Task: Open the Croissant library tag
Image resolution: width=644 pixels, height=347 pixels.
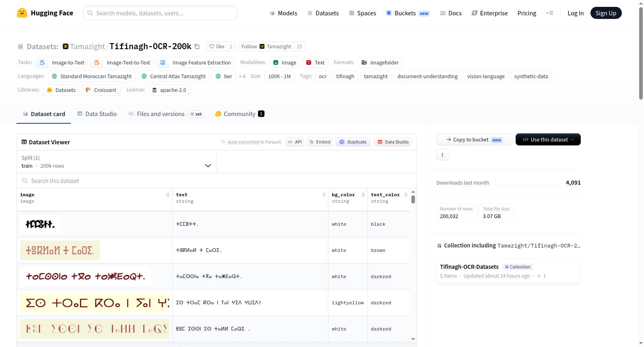Action: [101, 90]
